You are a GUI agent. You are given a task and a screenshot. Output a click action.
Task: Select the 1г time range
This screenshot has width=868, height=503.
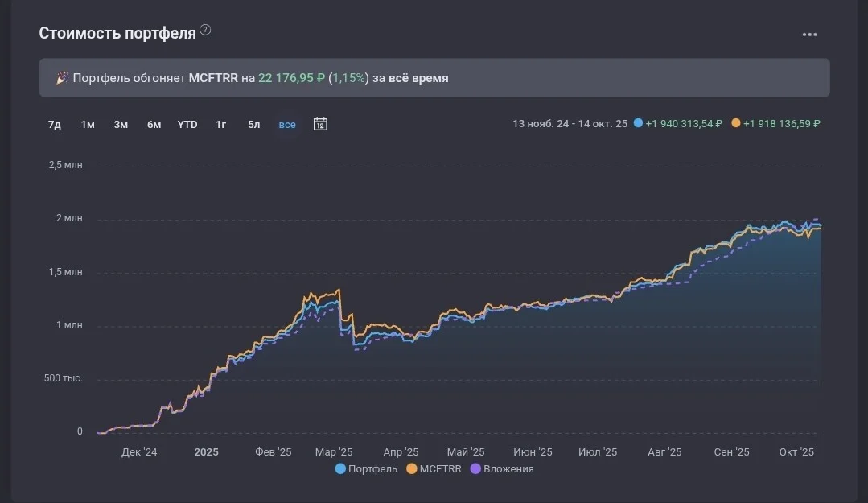(221, 125)
